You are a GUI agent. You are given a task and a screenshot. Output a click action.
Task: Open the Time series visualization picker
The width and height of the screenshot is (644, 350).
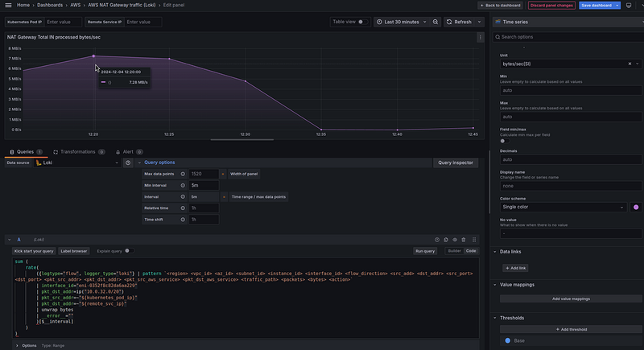coord(569,22)
